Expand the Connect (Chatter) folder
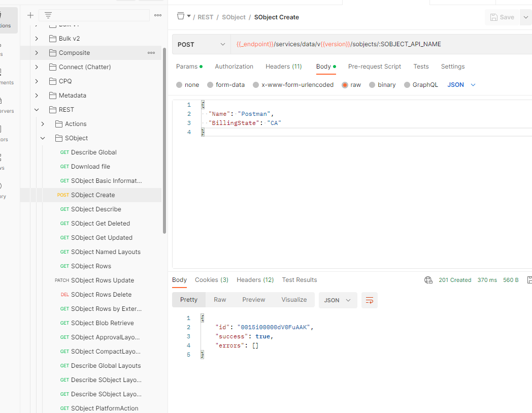The width and height of the screenshot is (532, 413). click(37, 67)
